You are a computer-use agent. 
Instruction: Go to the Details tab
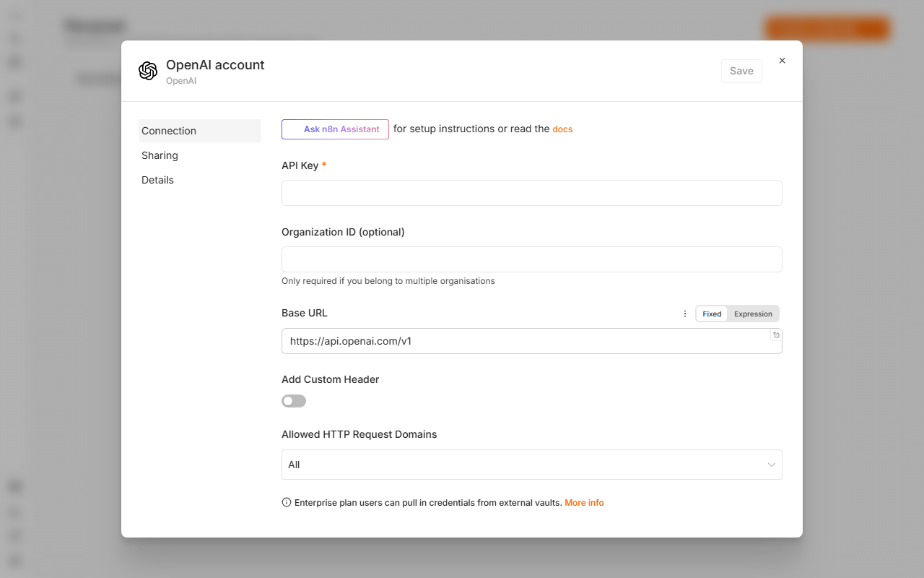pos(200,180)
